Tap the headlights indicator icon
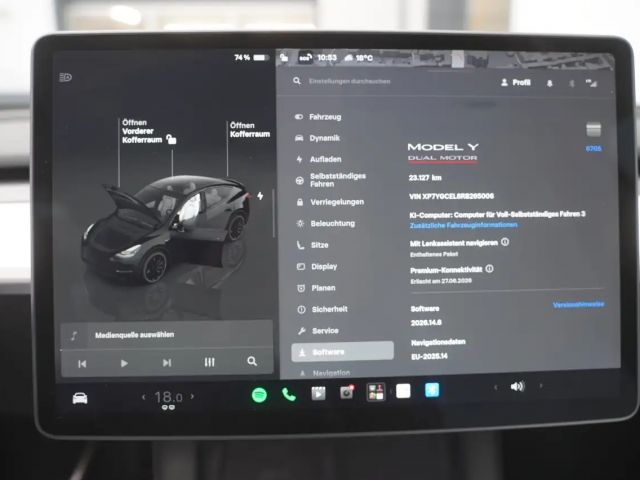The image size is (640, 480). tap(65, 77)
